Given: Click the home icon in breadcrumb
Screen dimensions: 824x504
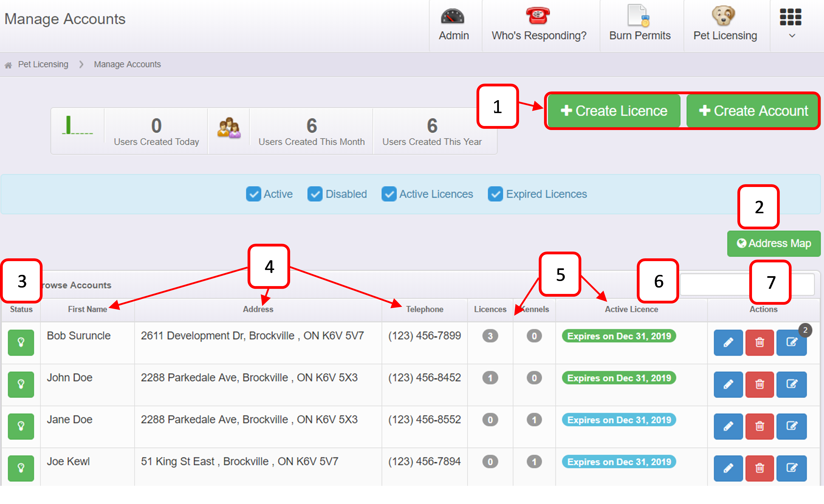Looking at the screenshot, I should (8, 65).
